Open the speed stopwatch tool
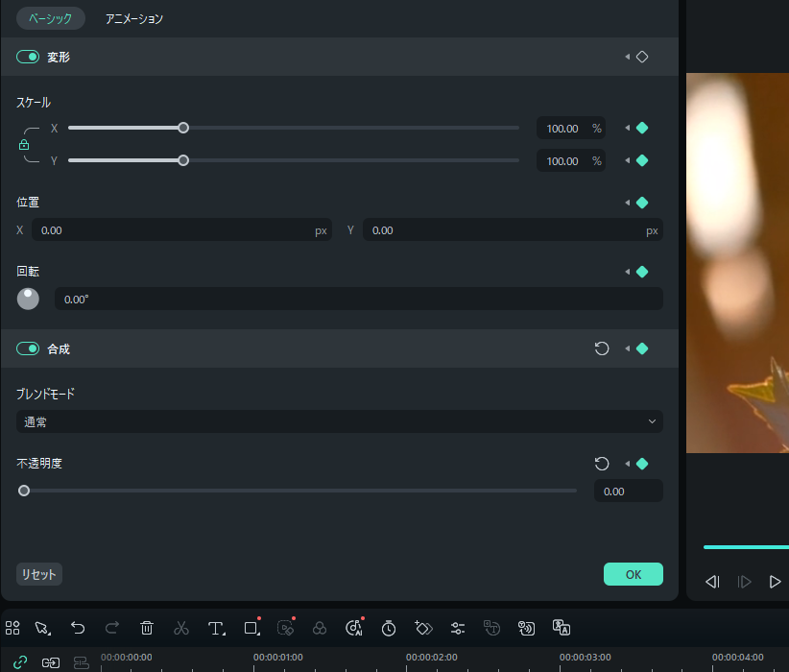 click(x=389, y=628)
